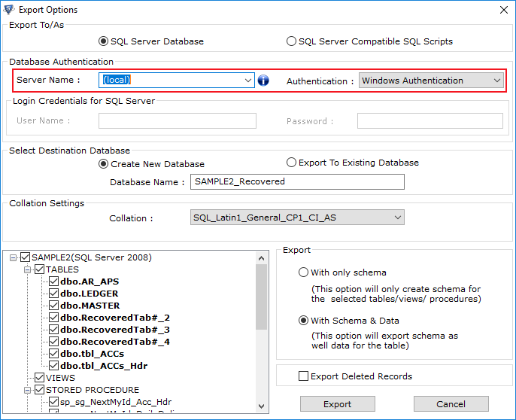Screen dimensions: 516x420
Task: Click tree scrollbar up arrow
Action: (x=261, y=258)
